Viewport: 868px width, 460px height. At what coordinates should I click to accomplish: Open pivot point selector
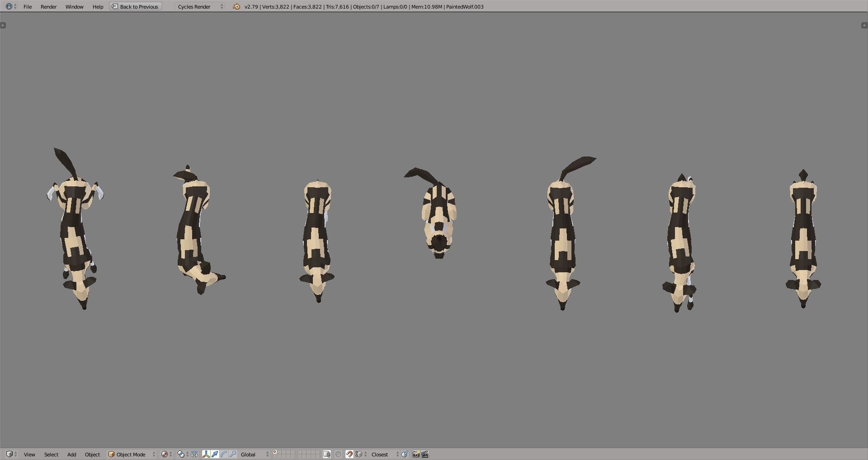(x=183, y=454)
